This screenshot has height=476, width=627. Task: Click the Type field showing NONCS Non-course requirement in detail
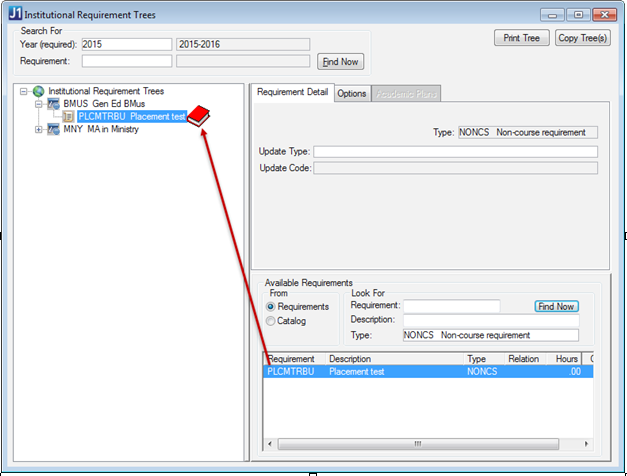[528, 132]
